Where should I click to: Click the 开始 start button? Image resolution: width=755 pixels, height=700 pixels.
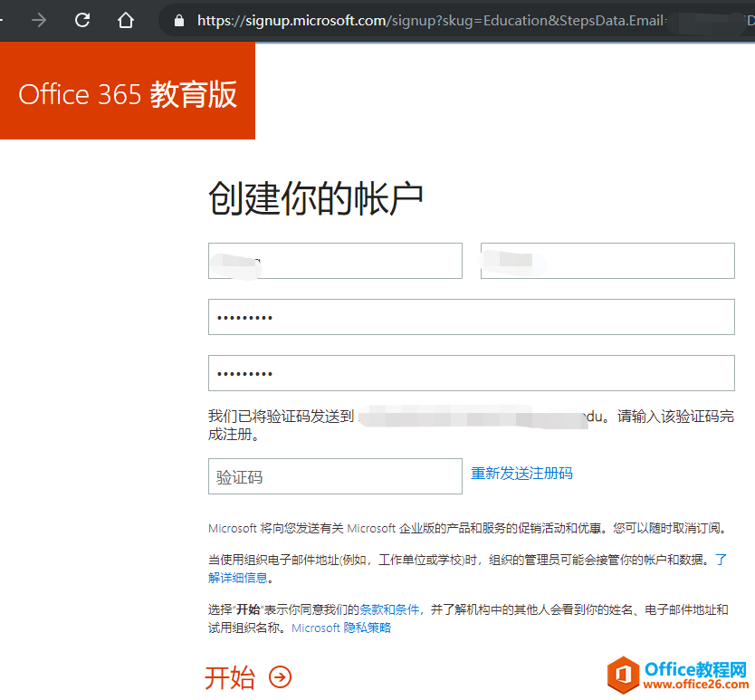(x=248, y=676)
